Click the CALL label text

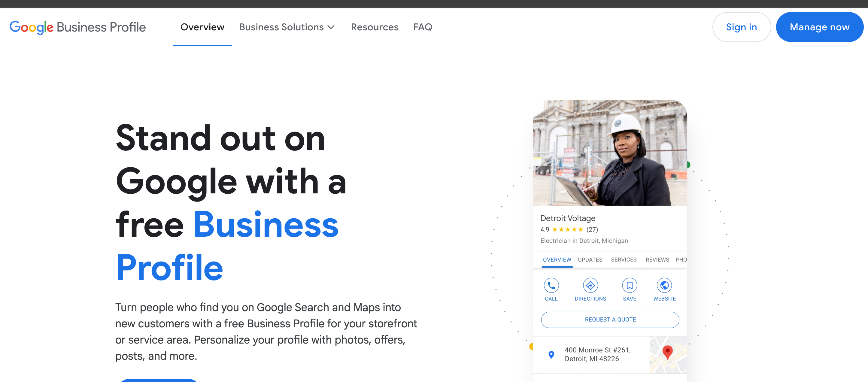click(551, 299)
